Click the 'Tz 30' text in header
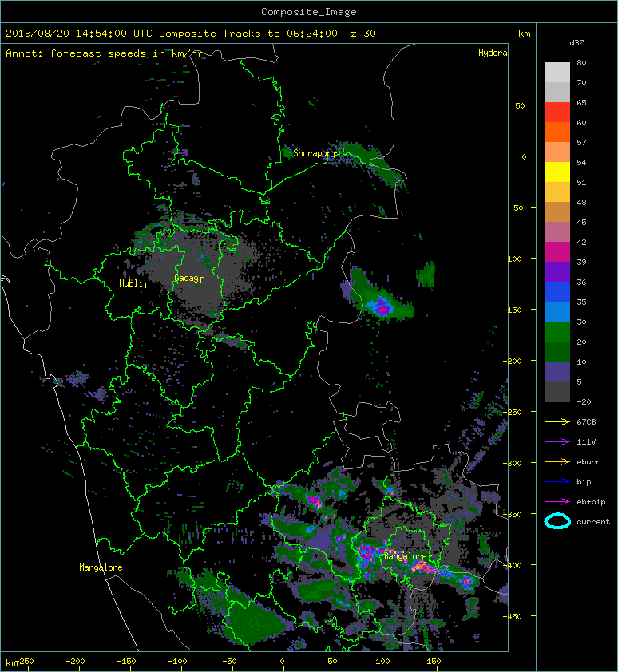618x672 pixels. 359,34
